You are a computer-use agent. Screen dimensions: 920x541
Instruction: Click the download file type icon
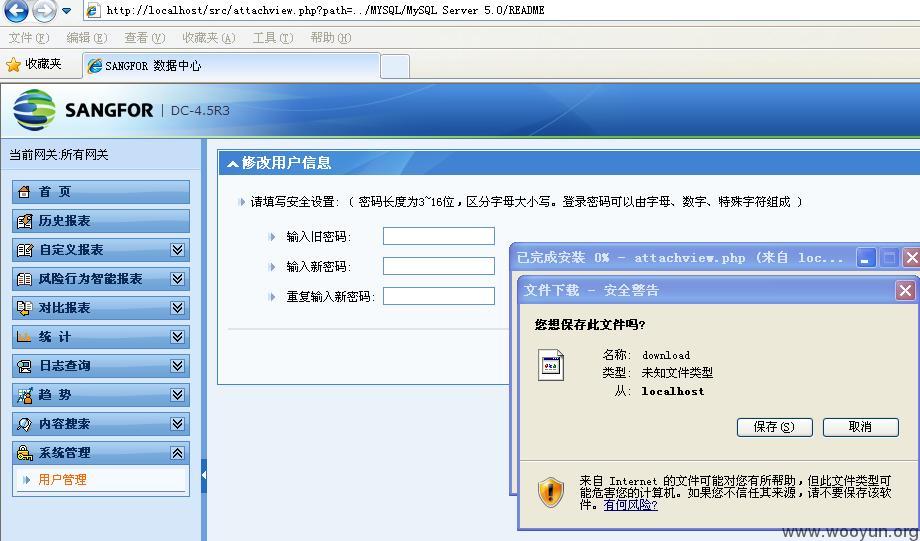(551, 365)
